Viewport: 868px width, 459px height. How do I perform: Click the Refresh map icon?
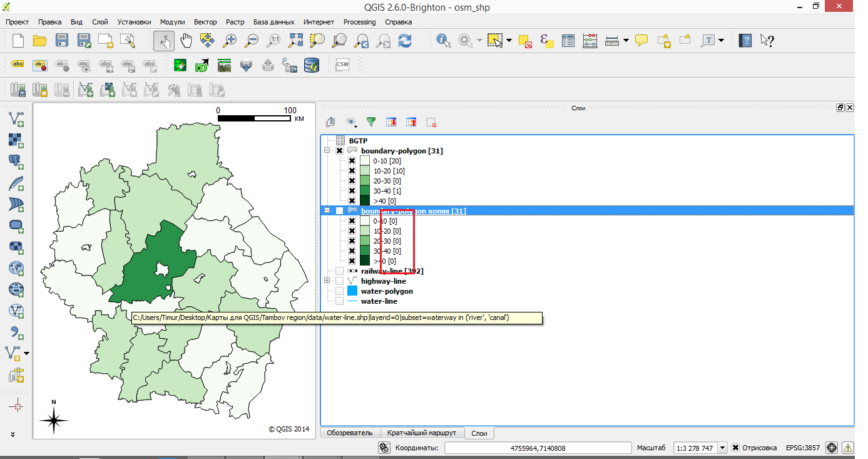click(405, 41)
